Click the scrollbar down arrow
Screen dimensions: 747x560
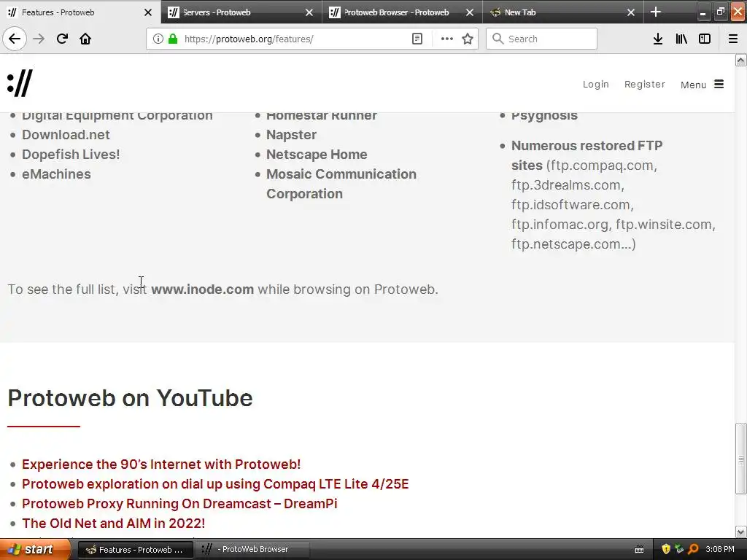click(x=740, y=532)
